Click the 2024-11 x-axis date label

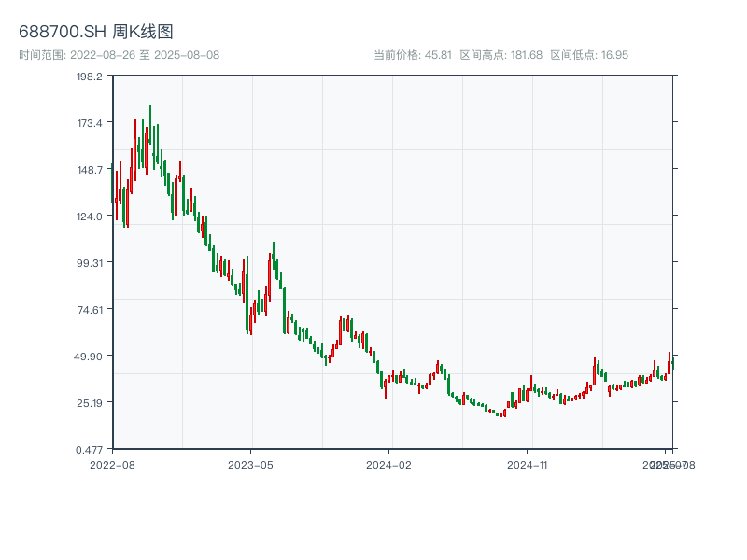tap(528, 465)
